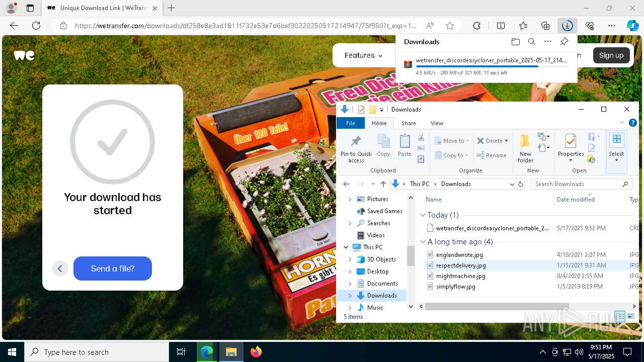Image resolution: width=644 pixels, height=362 pixels.
Task: Switch to the Home ribbon tab
Action: [x=379, y=123]
